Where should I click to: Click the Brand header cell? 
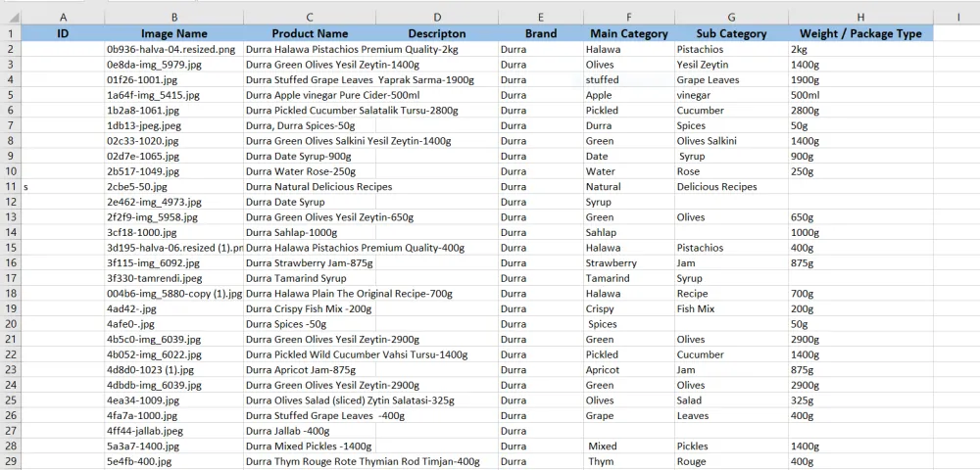[541, 33]
